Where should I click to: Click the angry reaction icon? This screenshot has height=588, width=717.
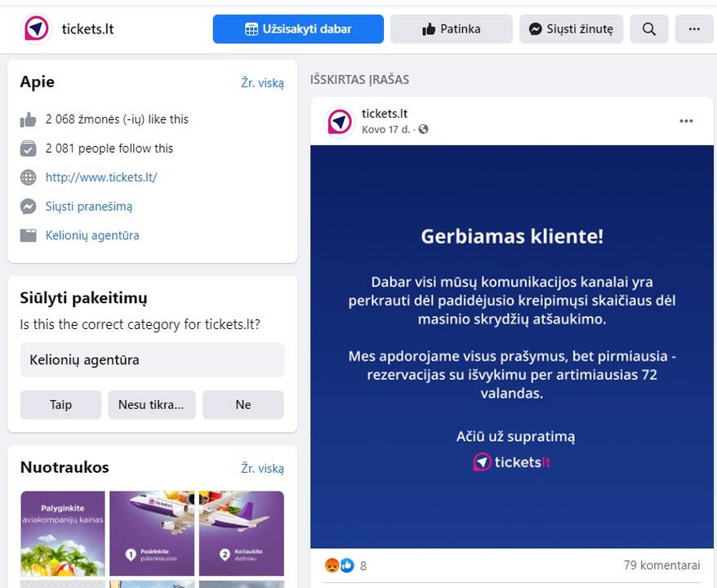(x=332, y=566)
